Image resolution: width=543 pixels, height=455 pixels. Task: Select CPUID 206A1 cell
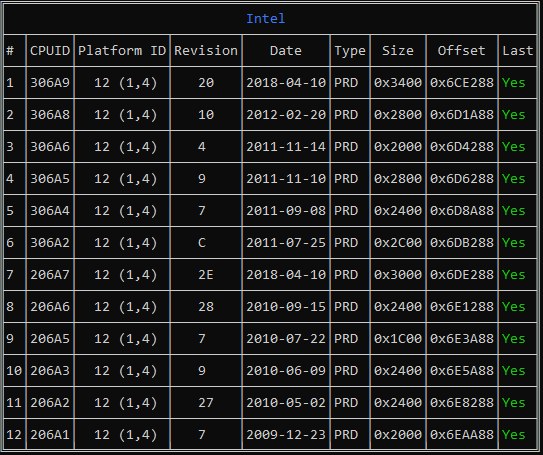tap(50, 435)
